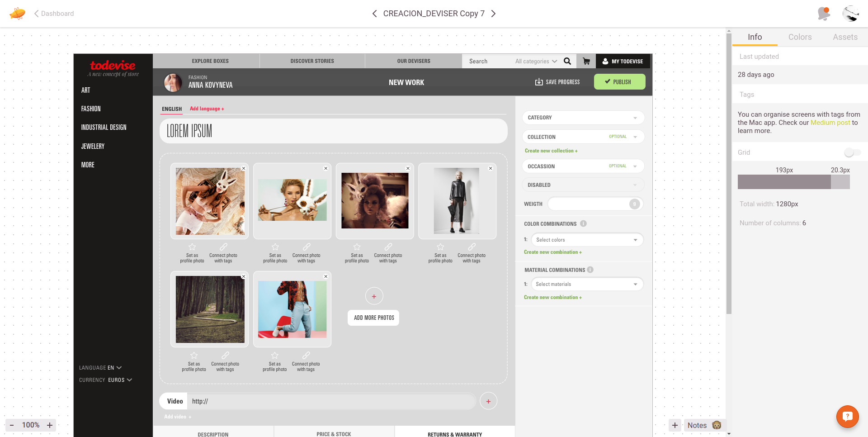
Task: Expand the Category dropdown
Action: (x=583, y=118)
